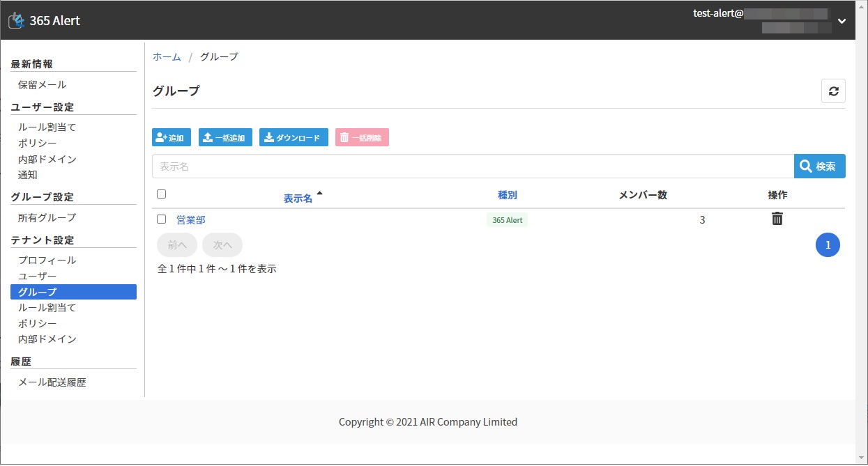Viewport: 868px width, 466px height.
Task: Click the 一括削除 bulk delete button
Action: click(362, 138)
